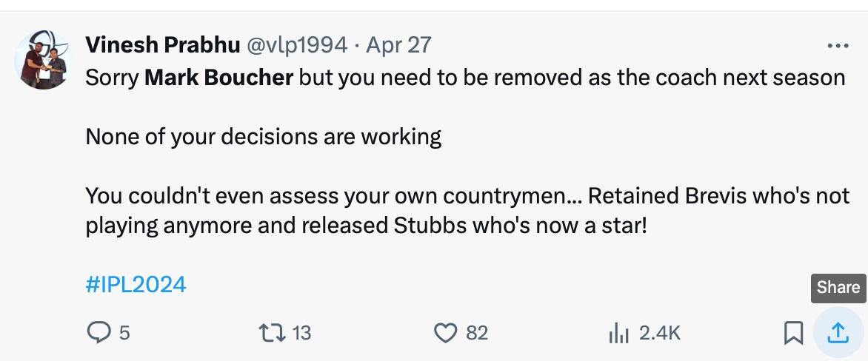Click the like count of 82
The width and height of the screenshot is (868, 361).
(x=477, y=334)
